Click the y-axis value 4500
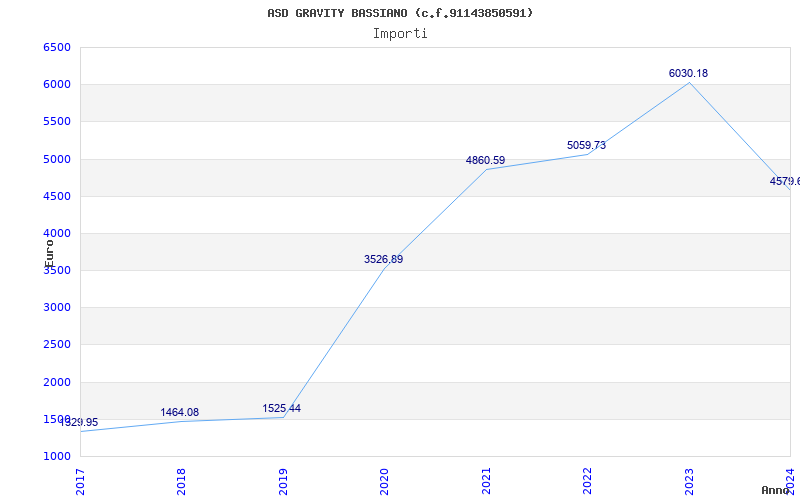The width and height of the screenshot is (800, 500). pyautogui.click(x=57, y=196)
